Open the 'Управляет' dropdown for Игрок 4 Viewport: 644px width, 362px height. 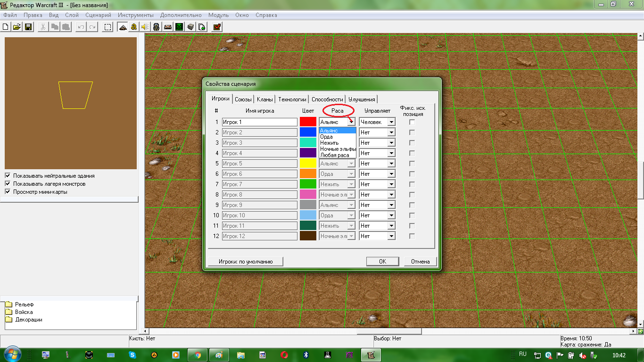[x=391, y=153]
